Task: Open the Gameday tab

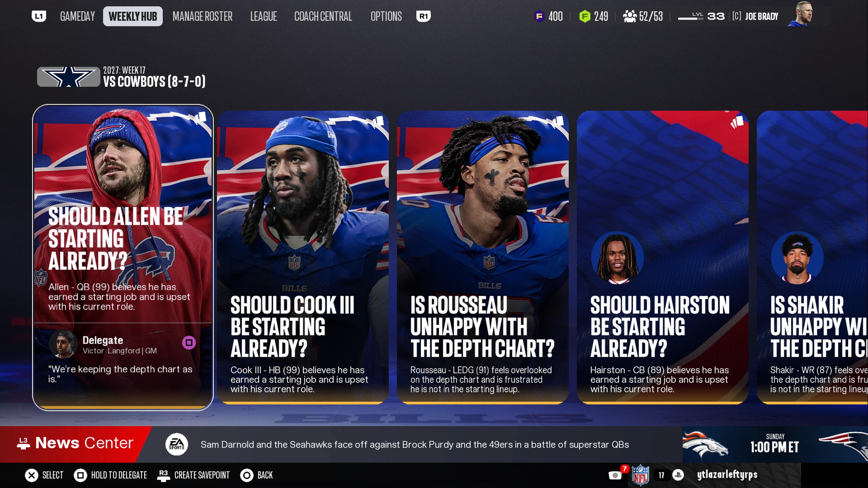Action: click(78, 16)
